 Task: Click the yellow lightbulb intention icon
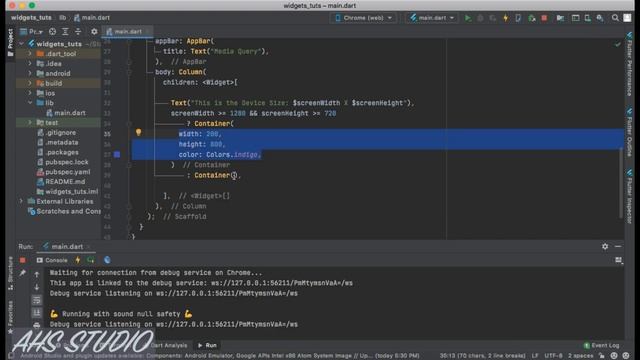(x=138, y=132)
